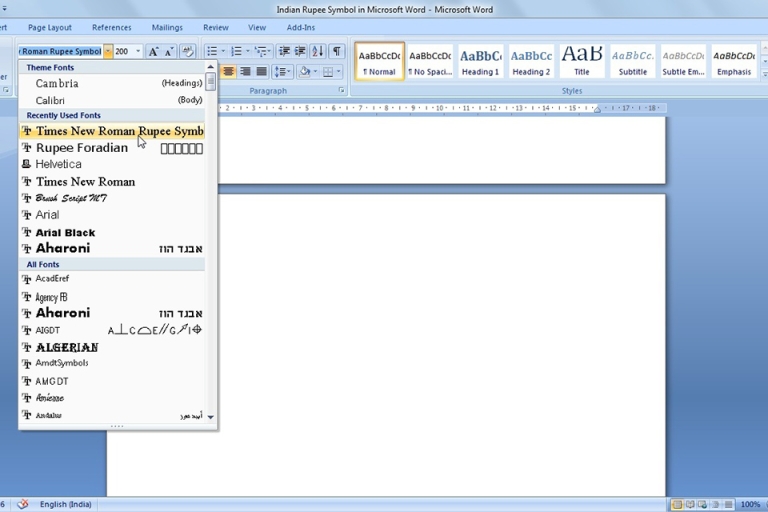
Task: Select the Algerian font
Action: pyautogui.click(x=112, y=347)
